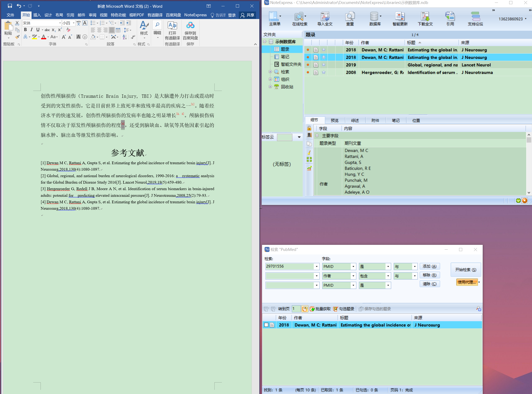Image resolution: width=532 pixels, height=394 pixels.
Task: Open NoteExpress online search (在线检索)
Action: tap(300, 19)
